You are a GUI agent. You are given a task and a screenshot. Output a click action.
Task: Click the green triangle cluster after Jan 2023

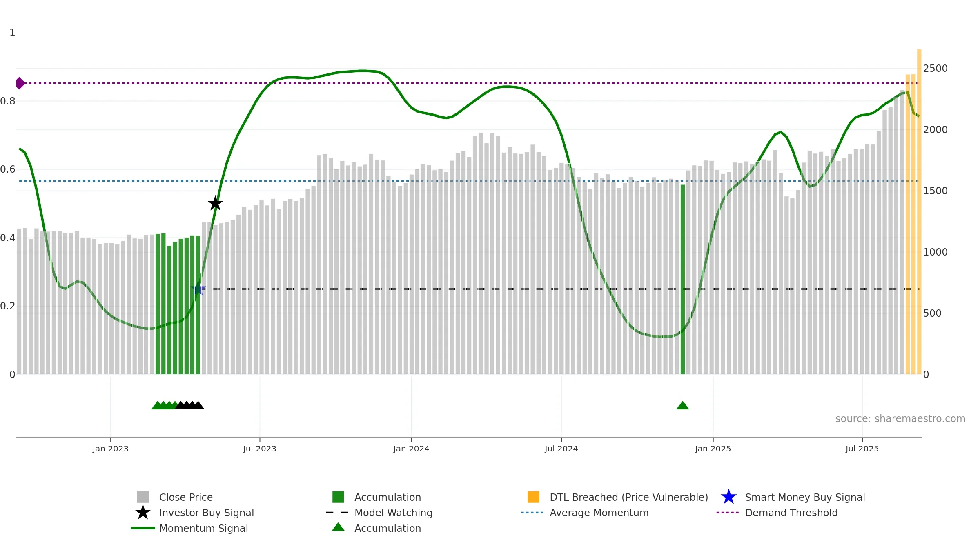point(164,405)
